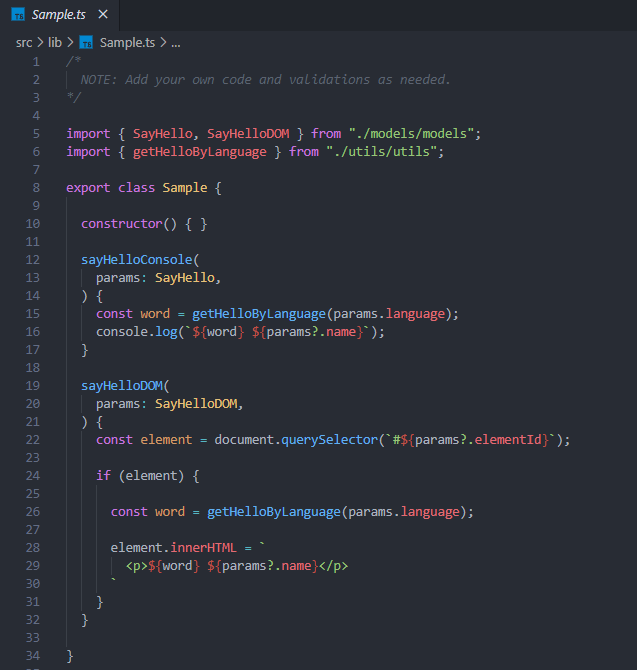The height and width of the screenshot is (670, 637).
Task: Click the 'SayHelloDOM' type on line 20
Action: click(x=196, y=404)
